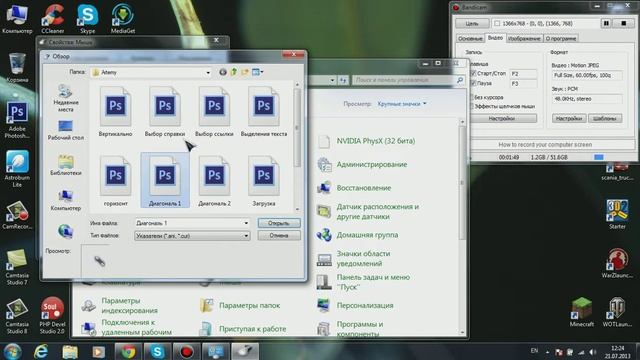Click the Control Panel search field
This screenshot has width=640, height=360.
[x=408, y=80]
